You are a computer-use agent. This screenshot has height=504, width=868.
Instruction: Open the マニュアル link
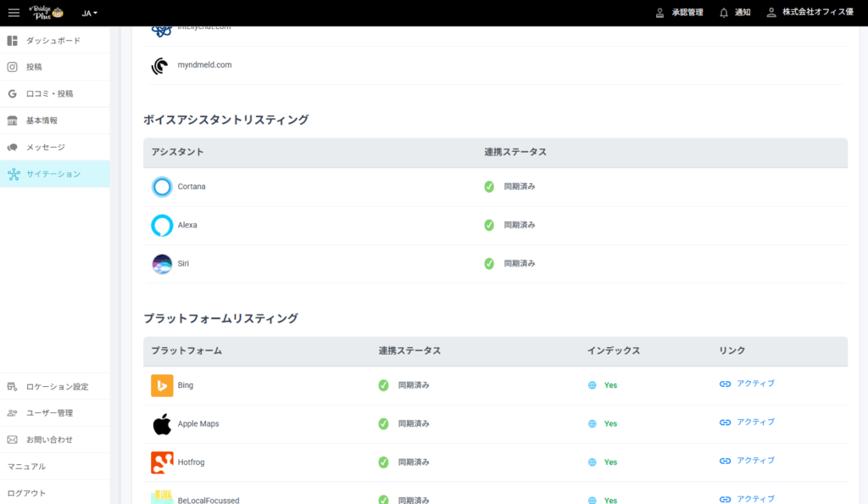(26, 467)
